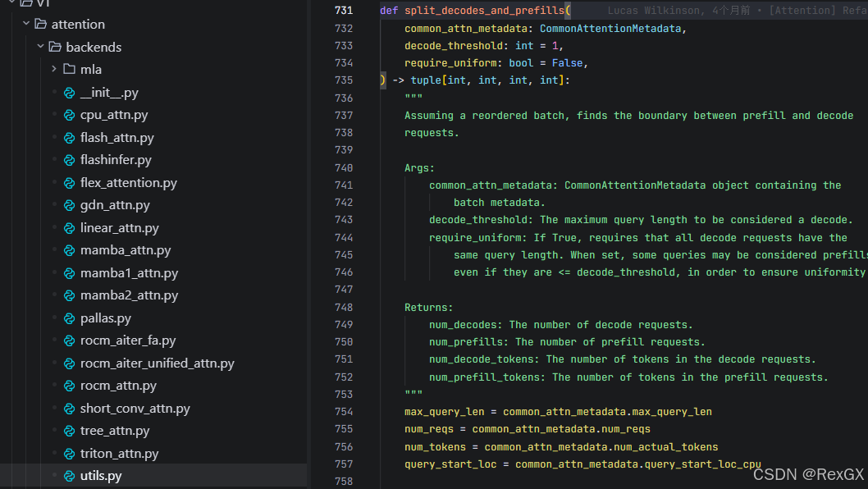868x489 pixels.
Task: Click Python icon beside mamba2_attn.py
Action: click(69, 295)
